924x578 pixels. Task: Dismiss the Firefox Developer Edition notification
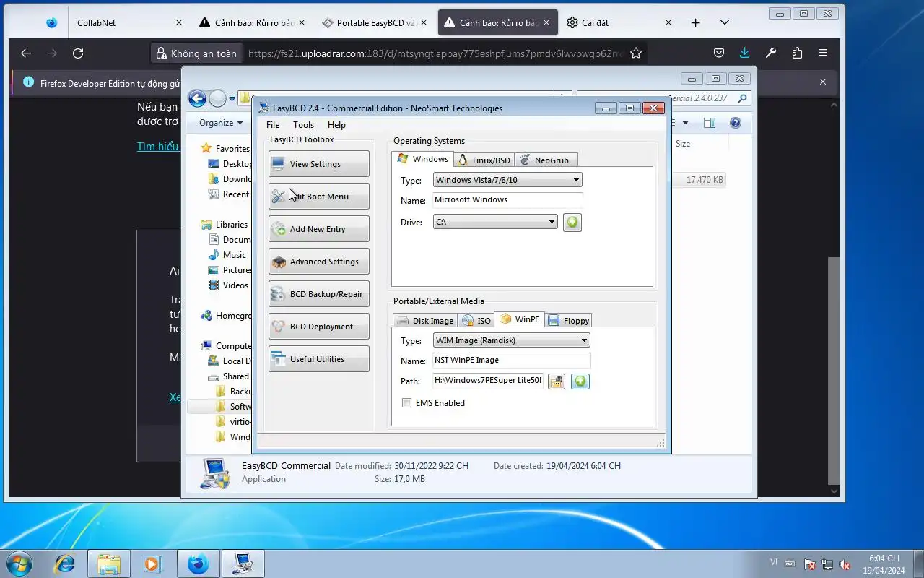(823, 82)
